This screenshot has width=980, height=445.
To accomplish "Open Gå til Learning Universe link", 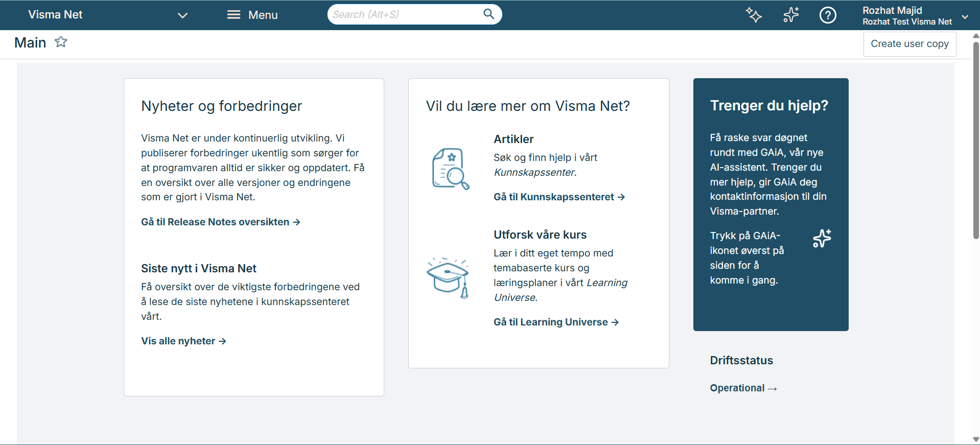I will [556, 322].
